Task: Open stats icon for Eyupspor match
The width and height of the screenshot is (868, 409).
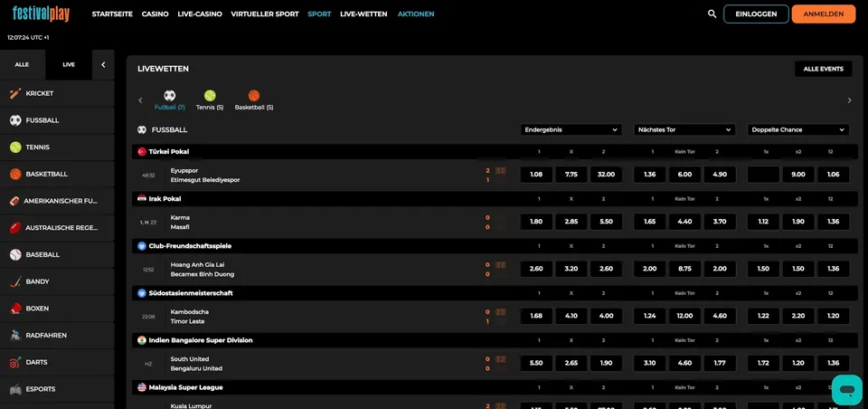Action: pos(500,171)
